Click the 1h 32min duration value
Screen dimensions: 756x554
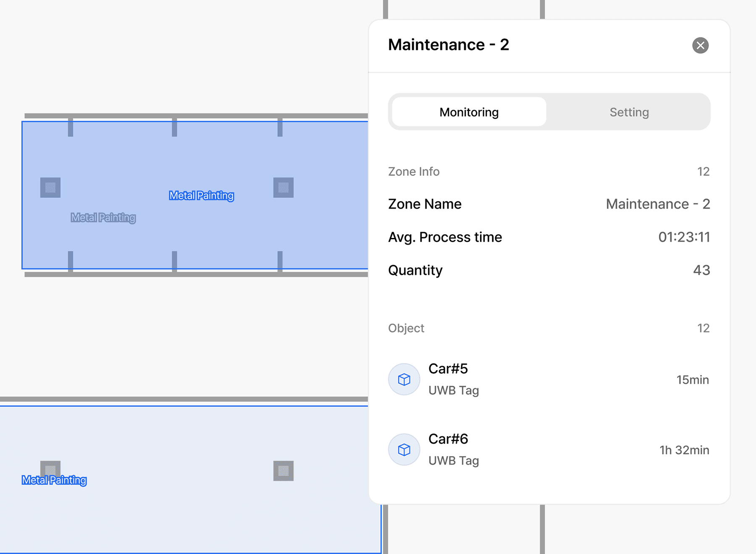coord(684,450)
